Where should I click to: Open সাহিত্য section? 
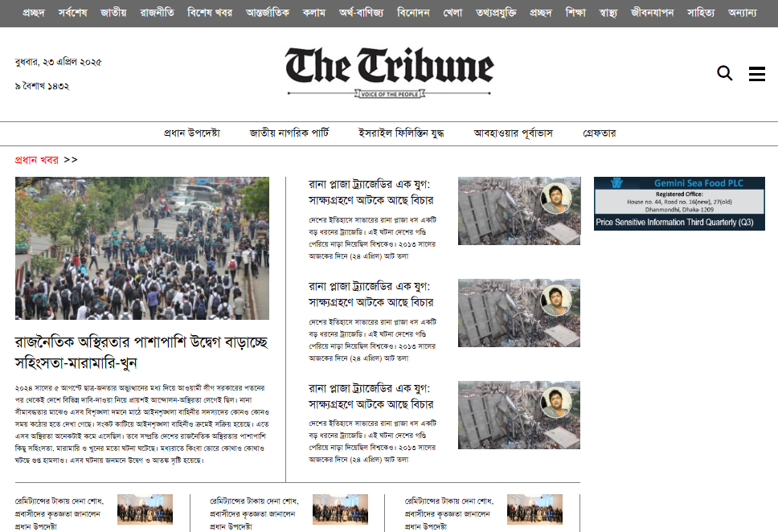click(x=701, y=13)
